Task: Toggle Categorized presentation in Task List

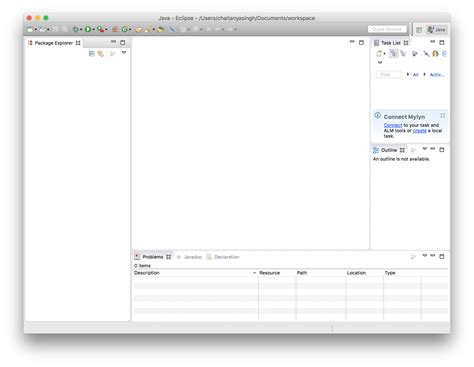Action: tap(394, 54)
